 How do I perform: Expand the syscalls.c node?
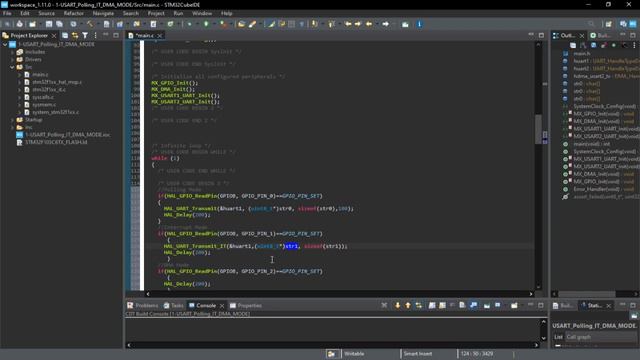[20, 97]
